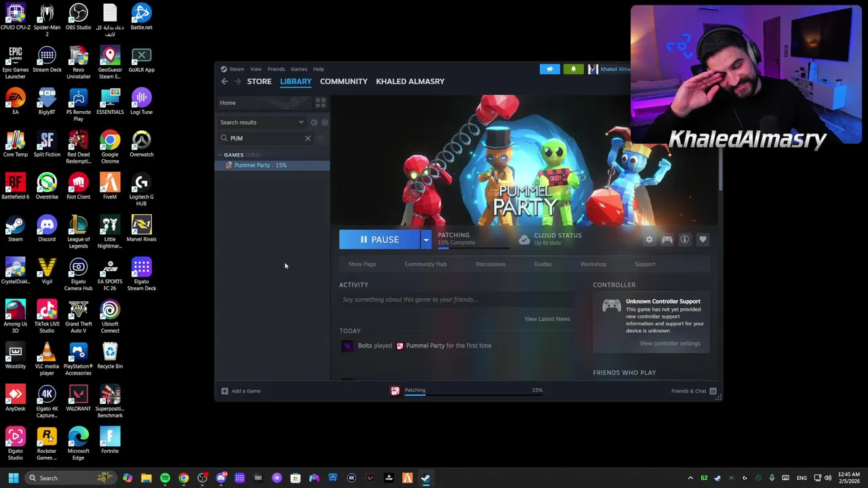Open Ubisoft Connect desktop icon
This screenshot has height=488, width=868.
click(110, 317)
